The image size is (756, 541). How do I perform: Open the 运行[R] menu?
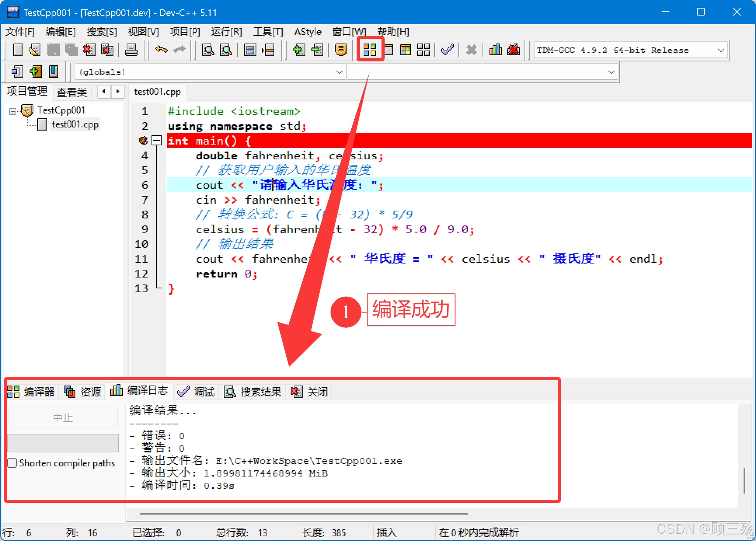[x=226, y=31]
